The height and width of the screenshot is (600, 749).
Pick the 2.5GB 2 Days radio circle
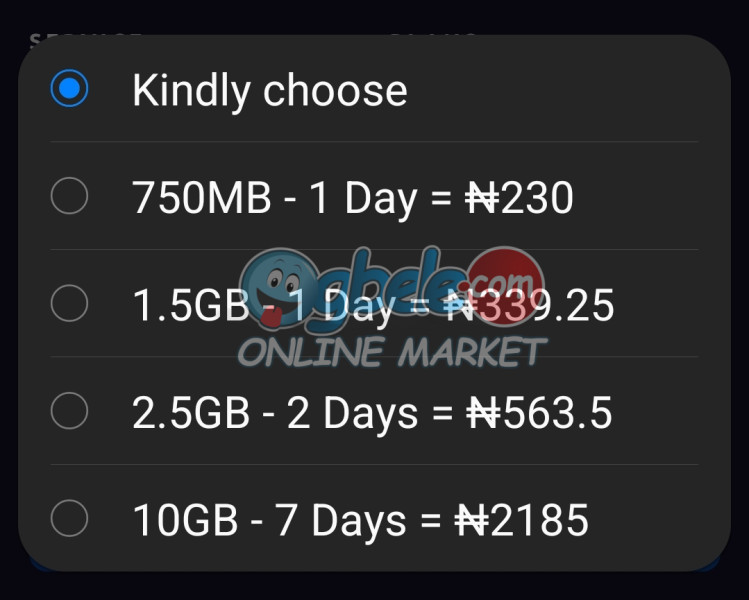69,411
